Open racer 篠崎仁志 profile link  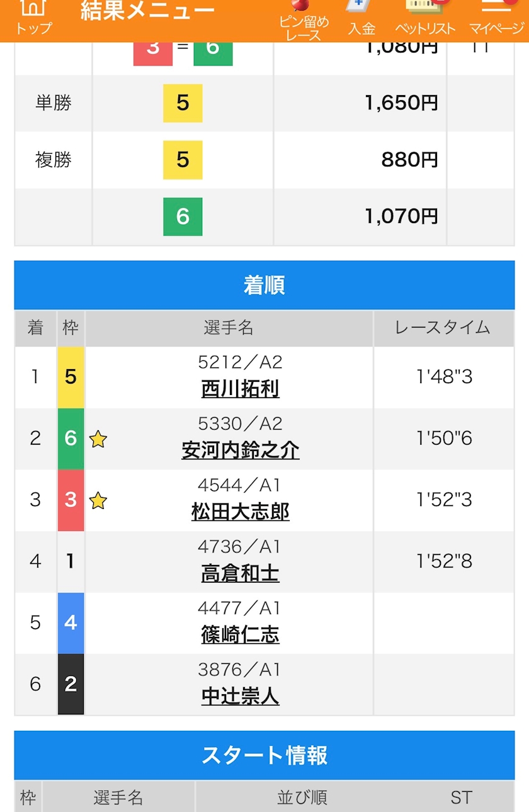[x=240, y=635]
